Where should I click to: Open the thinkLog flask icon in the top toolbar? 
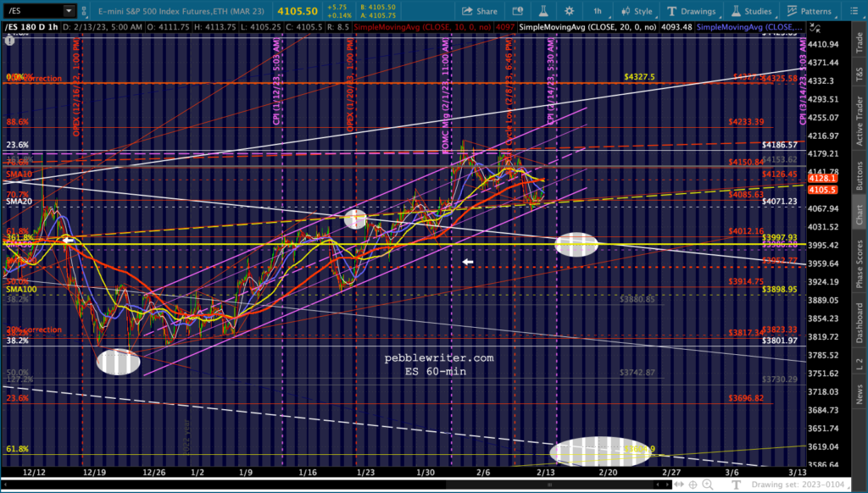(543, 11)
